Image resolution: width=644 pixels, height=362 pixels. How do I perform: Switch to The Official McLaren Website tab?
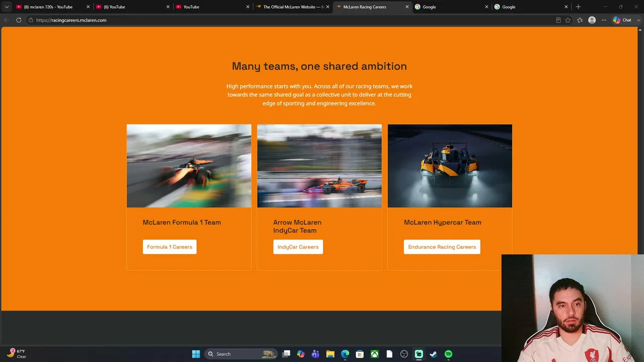pos(292,7)
